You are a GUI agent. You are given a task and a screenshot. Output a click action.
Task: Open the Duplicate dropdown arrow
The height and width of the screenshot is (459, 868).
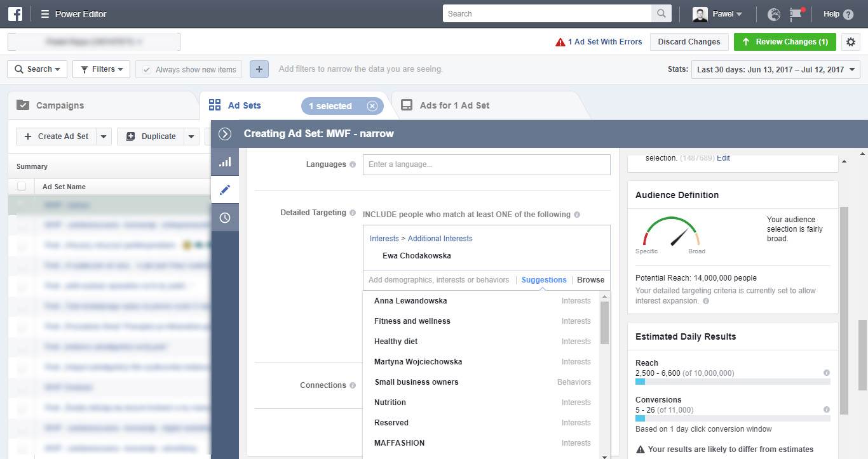191,136
